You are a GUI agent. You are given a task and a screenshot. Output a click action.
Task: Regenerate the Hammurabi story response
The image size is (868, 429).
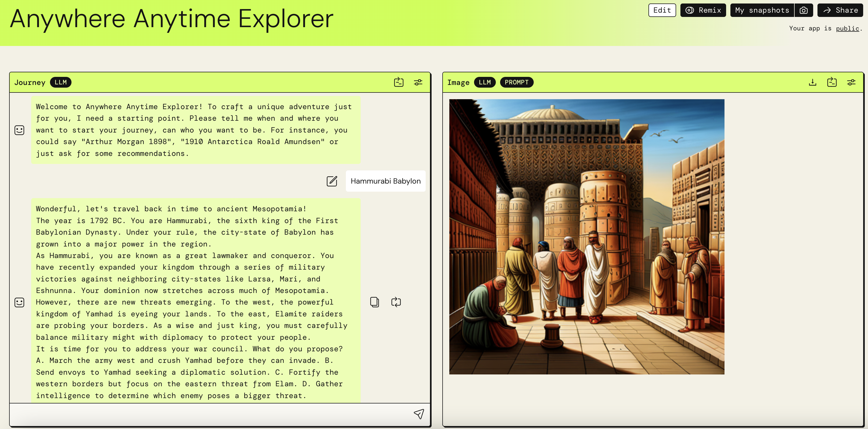396,302
